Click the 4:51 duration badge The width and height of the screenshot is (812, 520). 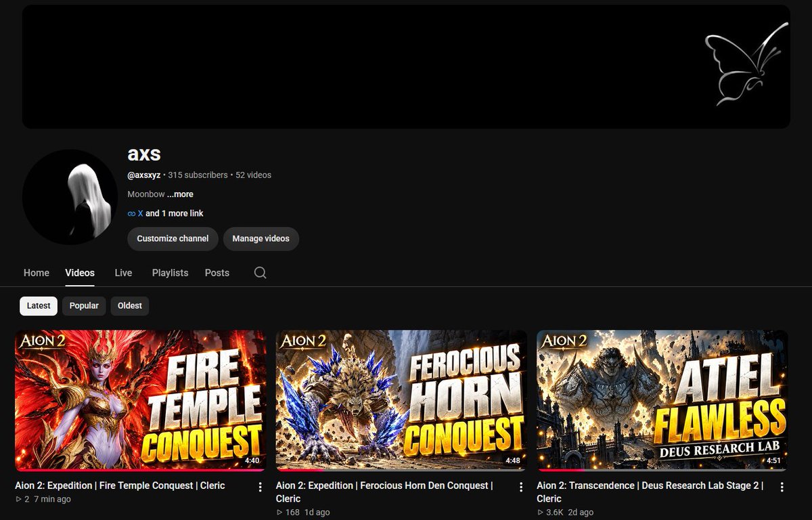pyautogui.click(x=773, y=460)
